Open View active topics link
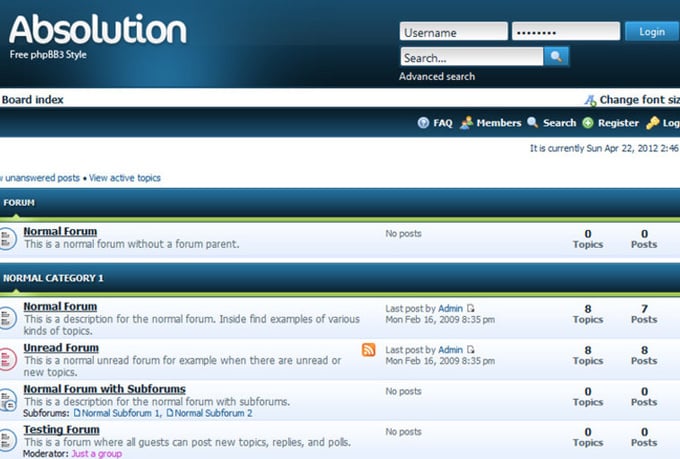Screen dimensions: 680x459 pos(125,178)
